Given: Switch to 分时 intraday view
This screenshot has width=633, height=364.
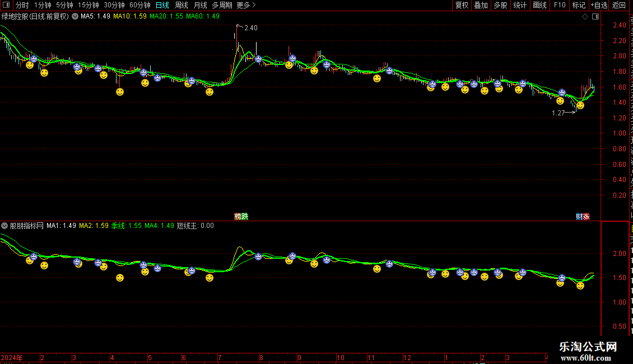Looking at the screenshot, I should pyautogui.click(x=22, y=5).
